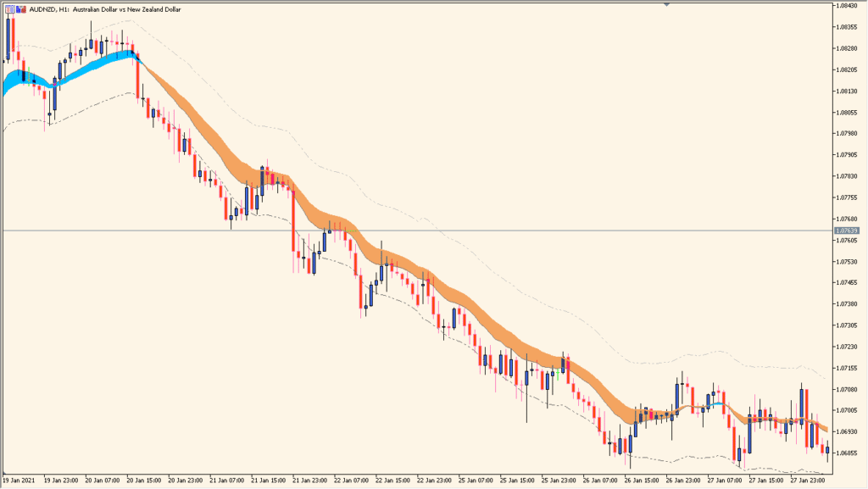Screen dimensions: 868x489
Task: Click the 1.07305 price scale label
Action: 847,325
